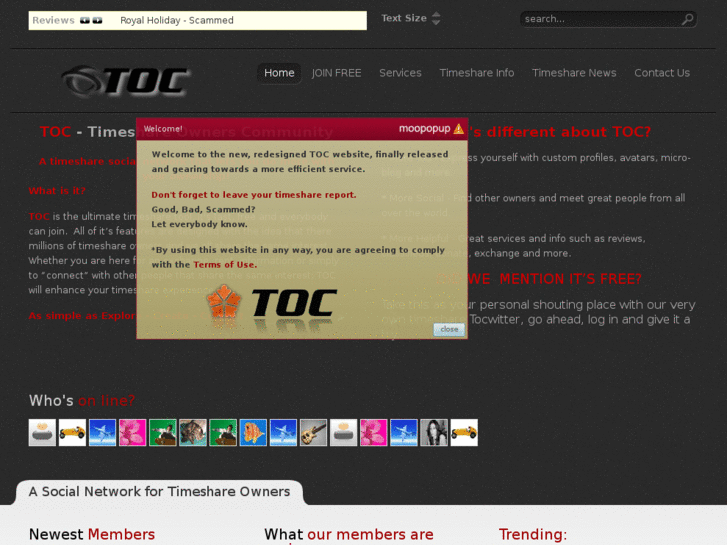727x545 pixels.
Task: Decrease text size with down arrow
Action: (436, 22)
